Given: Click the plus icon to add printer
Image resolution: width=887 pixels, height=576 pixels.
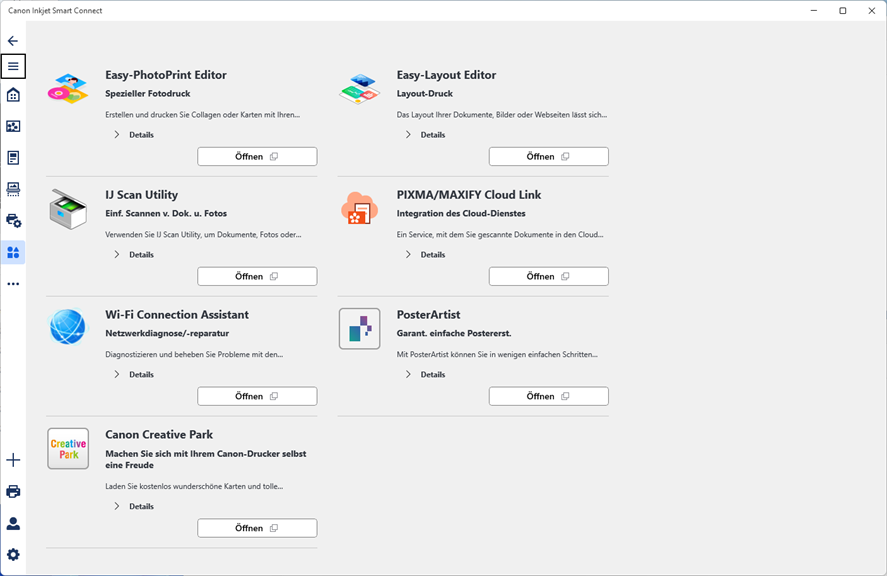Looking at the screenshot, I should pos(13,460).
